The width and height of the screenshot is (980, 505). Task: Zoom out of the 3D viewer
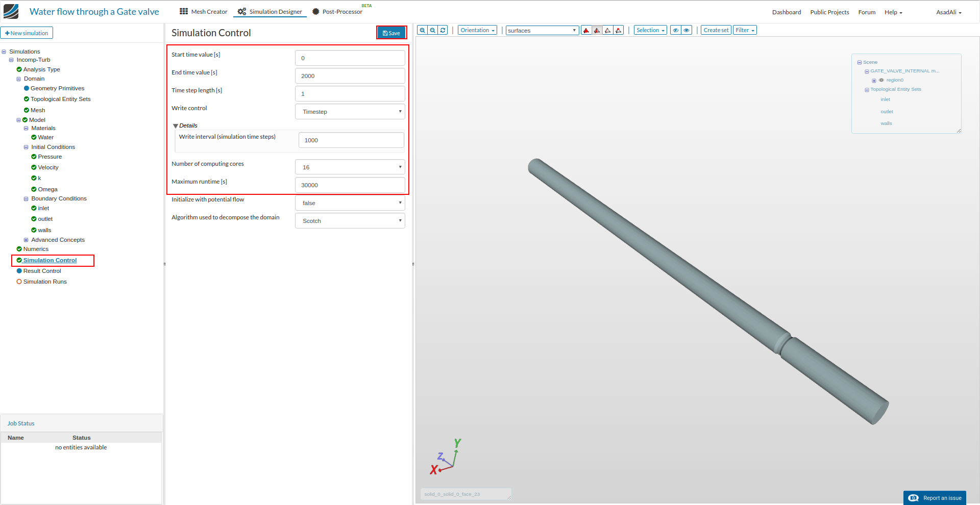(433, 30)
